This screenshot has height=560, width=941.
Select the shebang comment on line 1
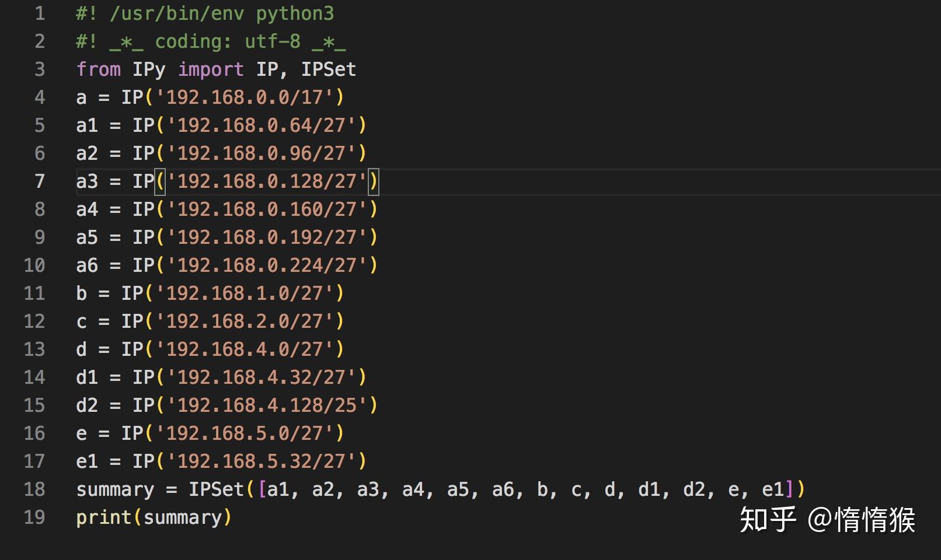pos(204,13)
